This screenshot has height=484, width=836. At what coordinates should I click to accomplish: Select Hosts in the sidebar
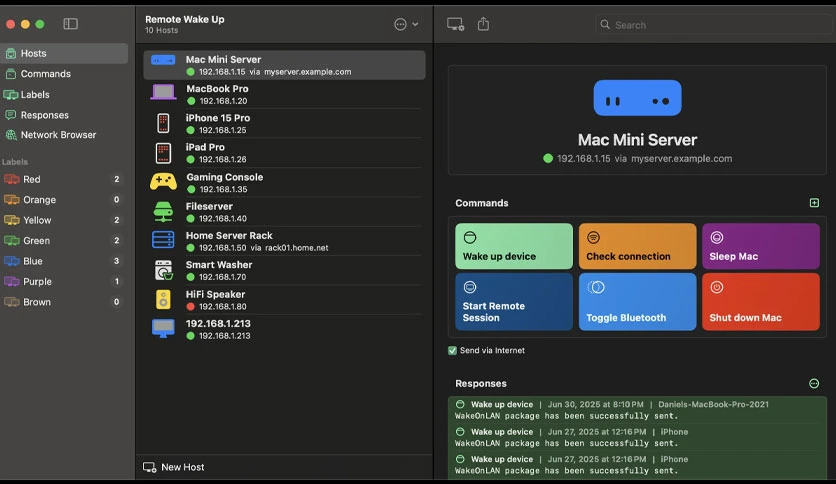tap(64, 53)
